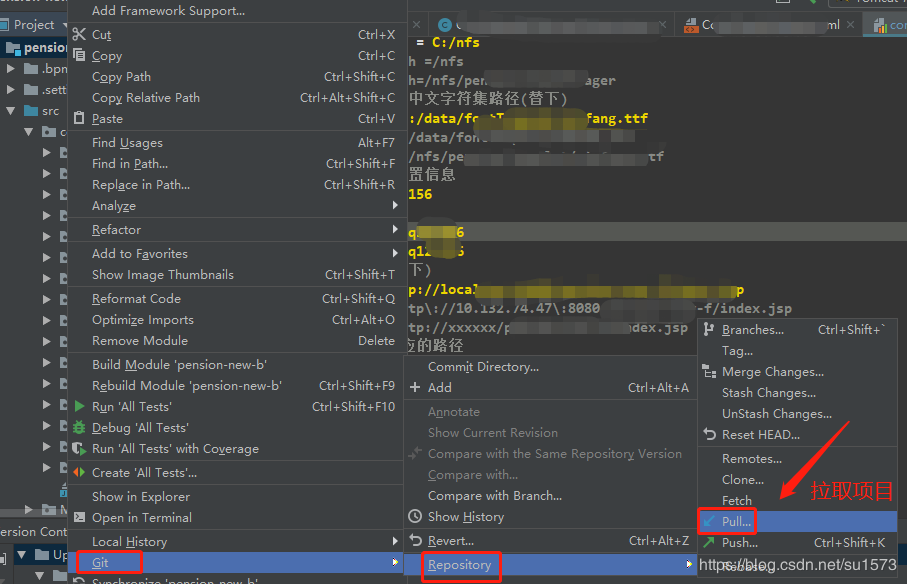
Task: Select Fetch in repository menu
Action: [x=798, y=500]
